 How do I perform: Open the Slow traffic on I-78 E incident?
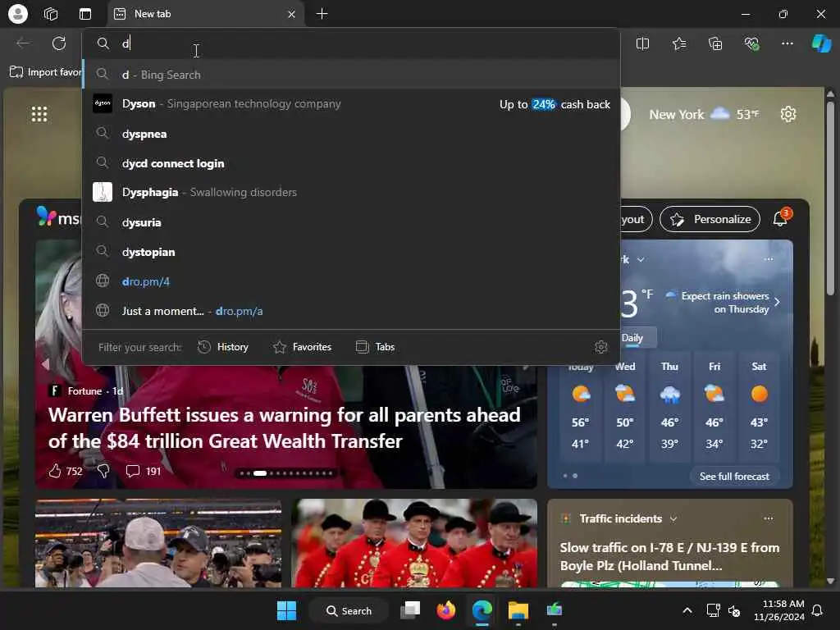click(x=669, y=557)
